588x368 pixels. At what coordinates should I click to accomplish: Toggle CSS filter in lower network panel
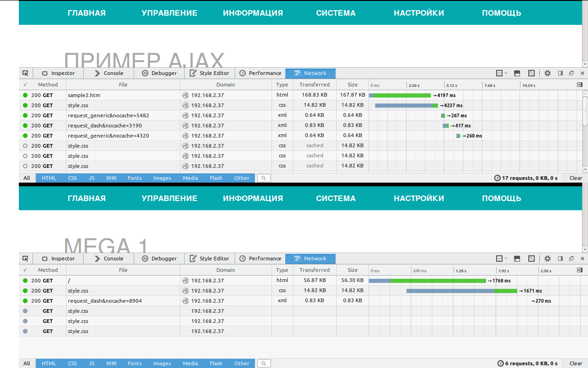[x=73, y=363]
